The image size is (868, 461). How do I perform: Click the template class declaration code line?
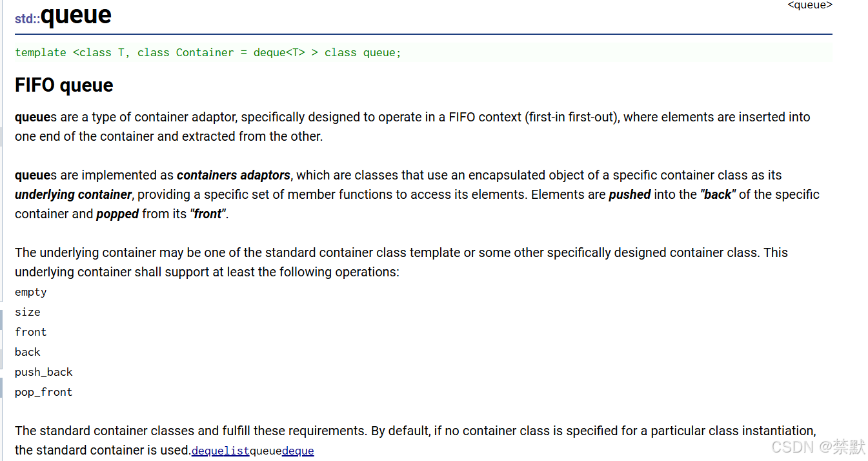208,52
